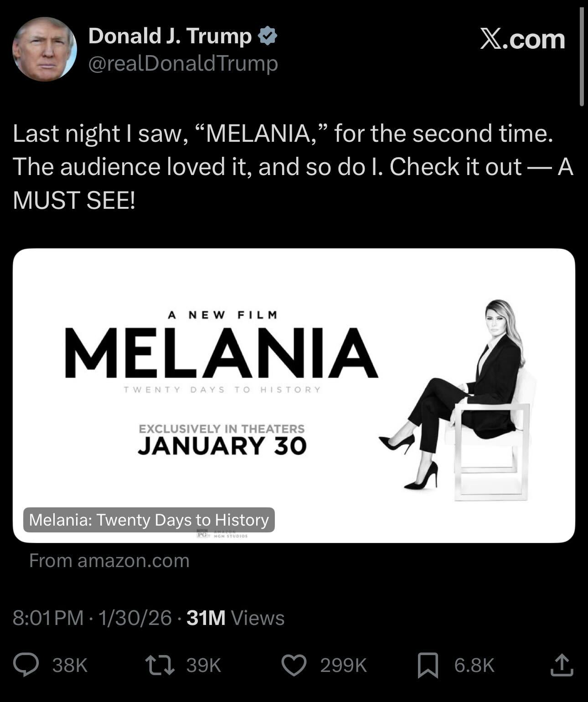Open Donald J. Trump profile picture
The width and height of the screenshot is (588, 702).
click(44, 49)
